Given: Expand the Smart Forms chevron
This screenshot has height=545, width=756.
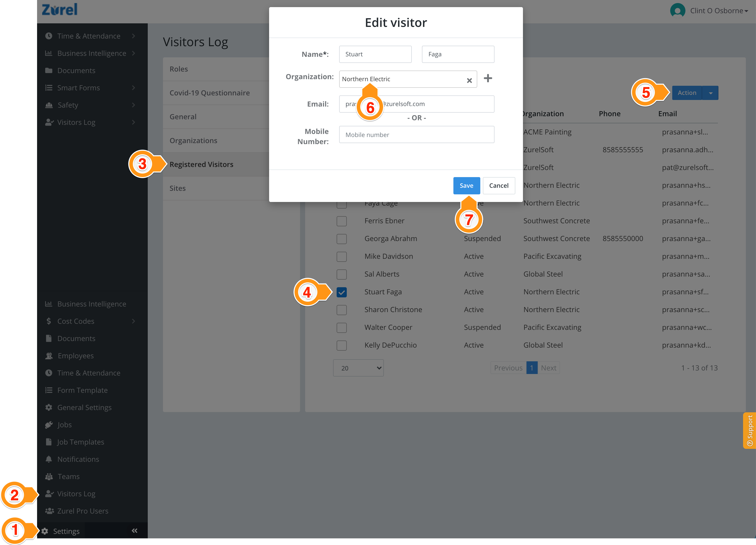Looking at the screenshot, I should click(133, 88).
